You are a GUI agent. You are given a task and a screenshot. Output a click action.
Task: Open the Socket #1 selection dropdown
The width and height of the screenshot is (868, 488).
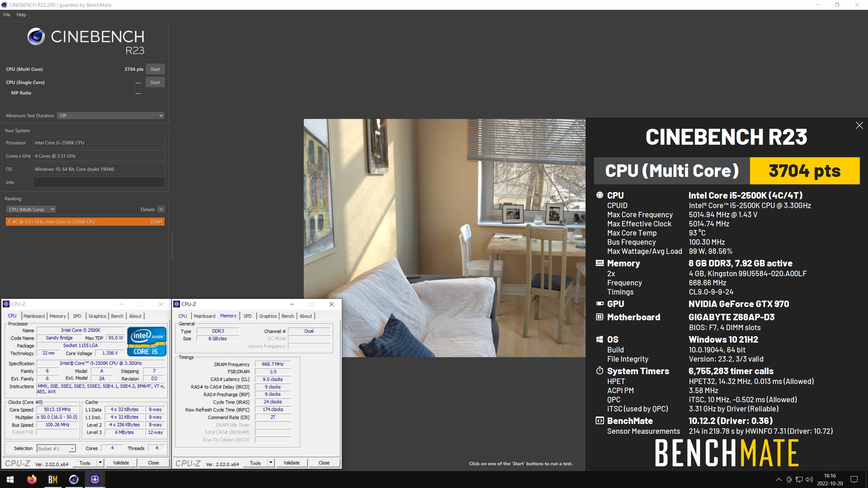tap(56, 448)
